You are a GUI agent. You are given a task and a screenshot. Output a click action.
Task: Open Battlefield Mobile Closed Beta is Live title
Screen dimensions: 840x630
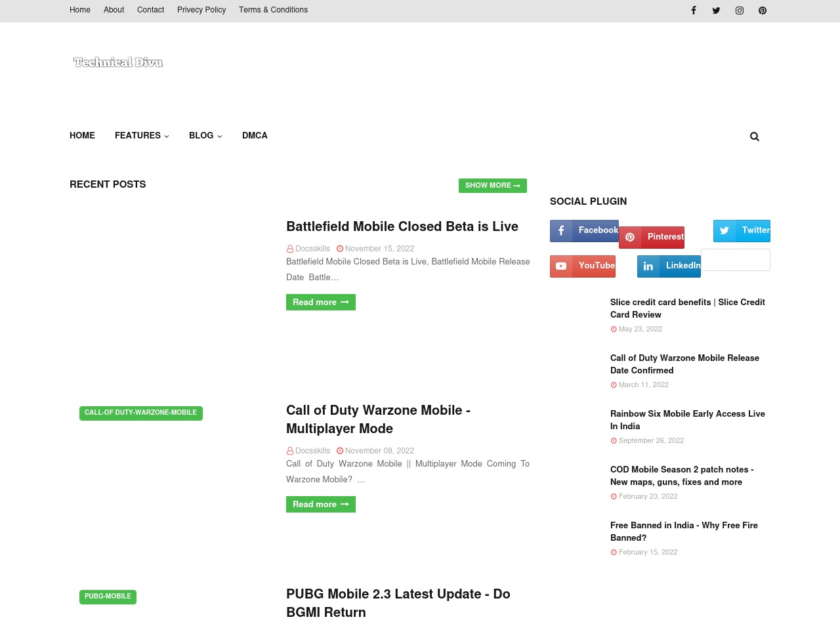click(402, 226)
